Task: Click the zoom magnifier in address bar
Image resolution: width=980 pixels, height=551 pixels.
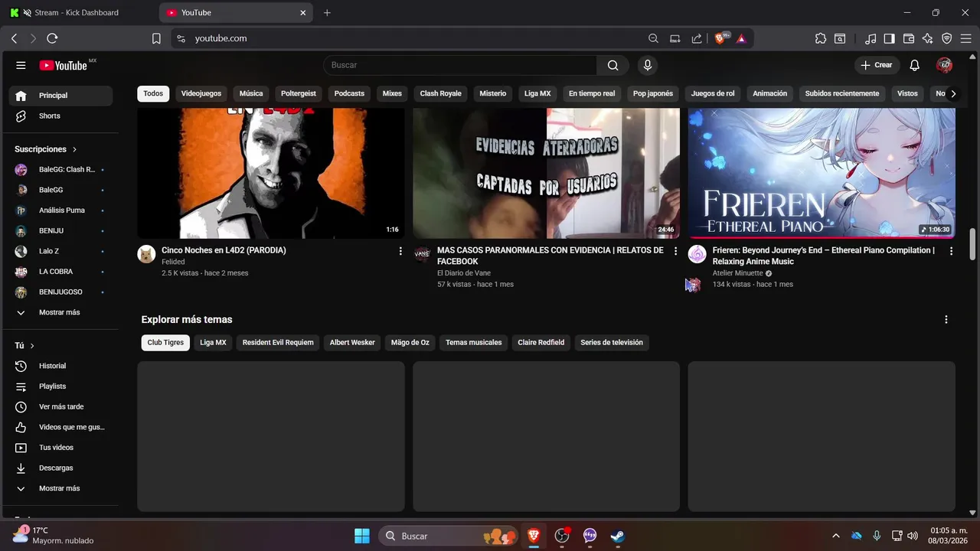Action: pyautogui.click(x=653, y=38)
